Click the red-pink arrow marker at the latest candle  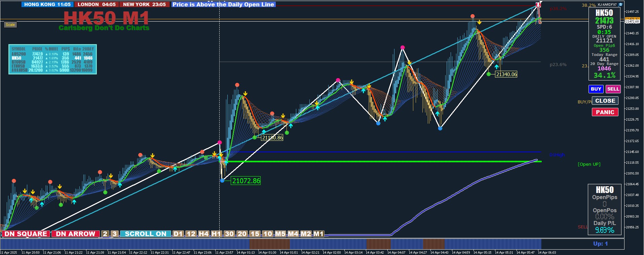point(538,5)
